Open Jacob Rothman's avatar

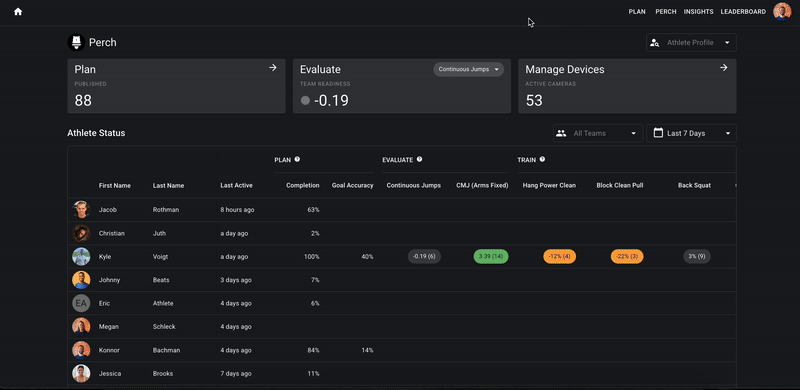click(81, 209)
